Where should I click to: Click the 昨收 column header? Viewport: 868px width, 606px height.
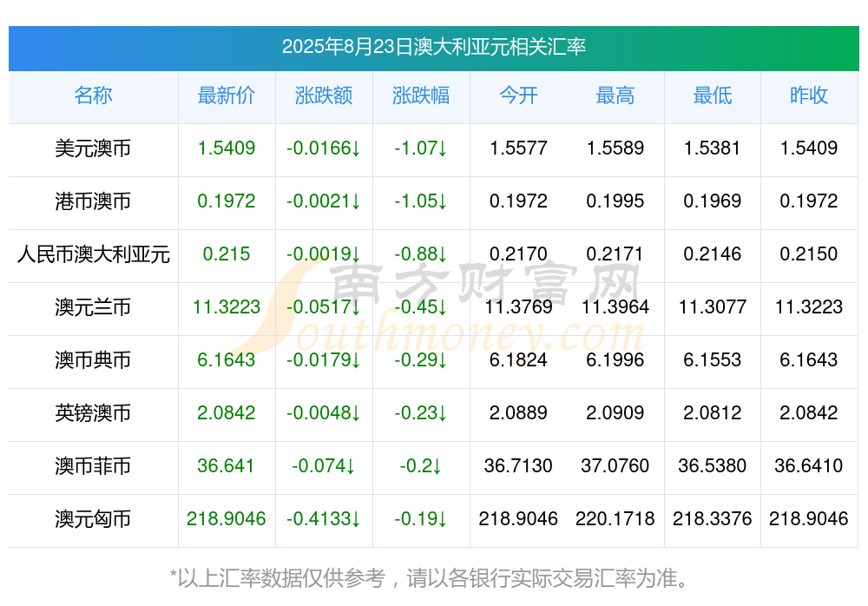[809, 96]
